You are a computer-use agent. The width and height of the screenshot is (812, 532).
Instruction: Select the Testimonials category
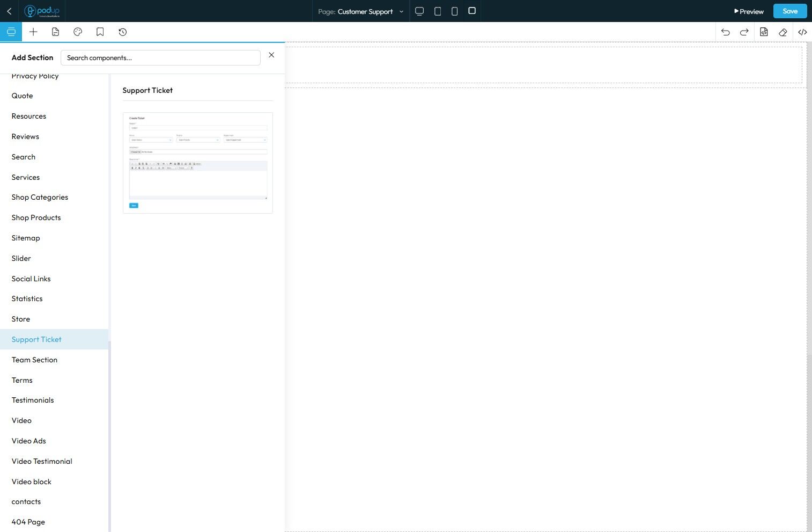coord(33,400)
